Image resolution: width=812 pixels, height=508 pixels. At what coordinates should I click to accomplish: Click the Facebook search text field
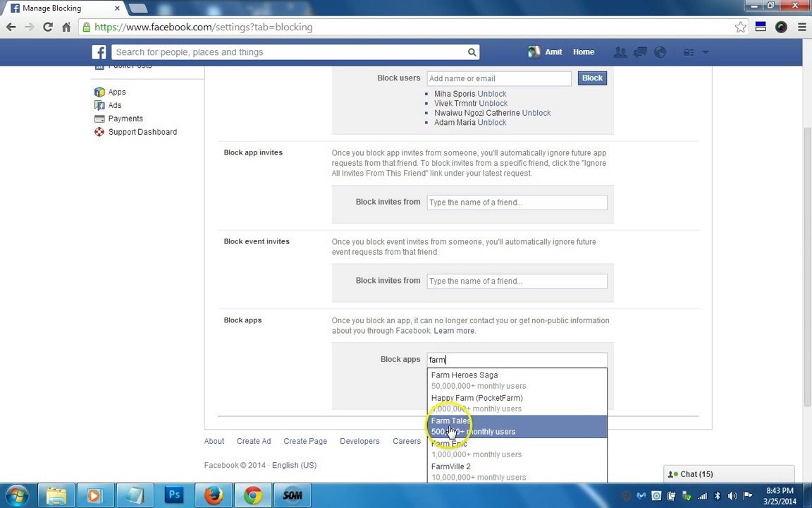click(x=289, y=52)
